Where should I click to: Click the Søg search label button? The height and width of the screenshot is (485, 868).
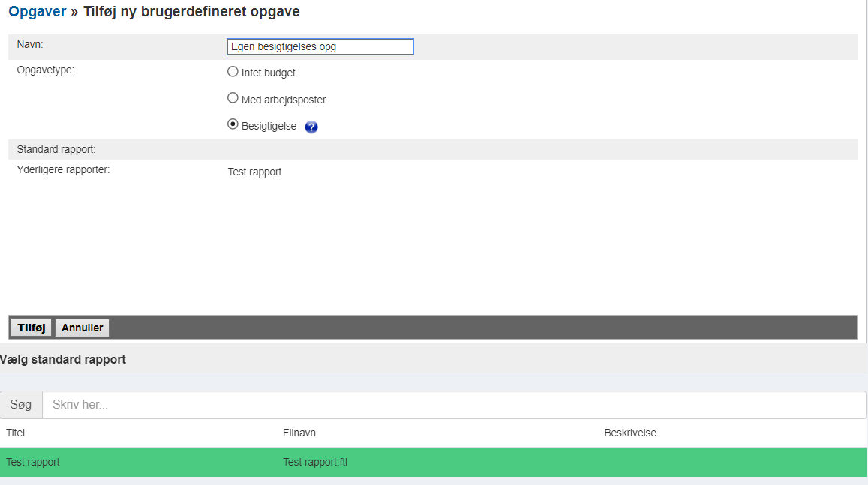click(21, 405)
